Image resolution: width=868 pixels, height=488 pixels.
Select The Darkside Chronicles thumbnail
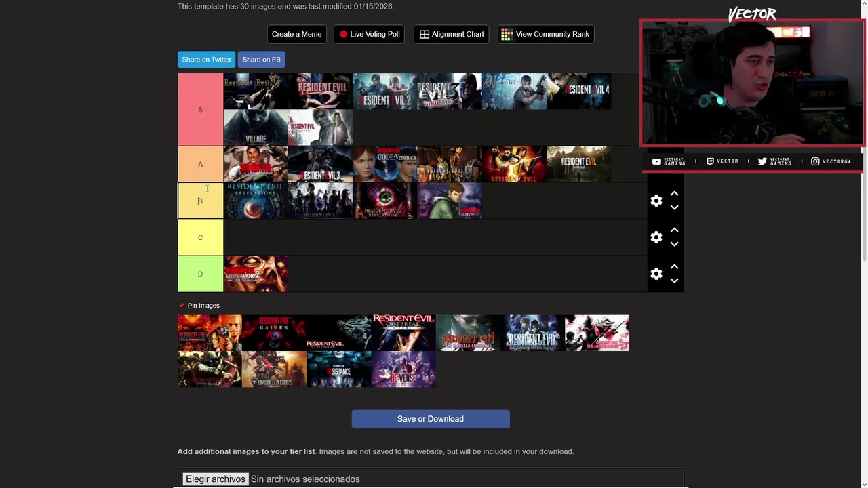pos(532,333)
